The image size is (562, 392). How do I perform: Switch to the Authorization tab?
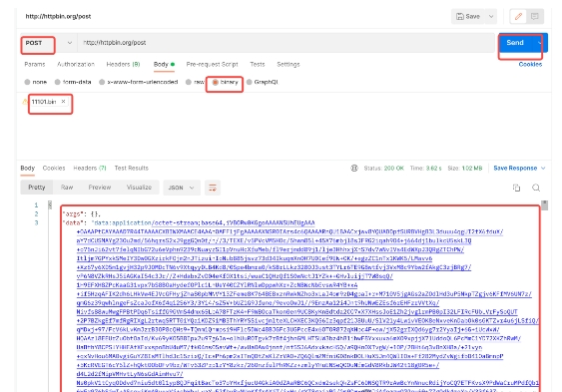tap(76, 65)
